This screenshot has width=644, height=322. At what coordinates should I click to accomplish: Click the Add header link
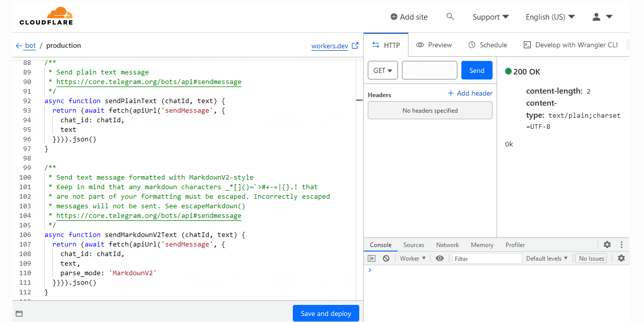pyautogui.click(x=470, y=93)
